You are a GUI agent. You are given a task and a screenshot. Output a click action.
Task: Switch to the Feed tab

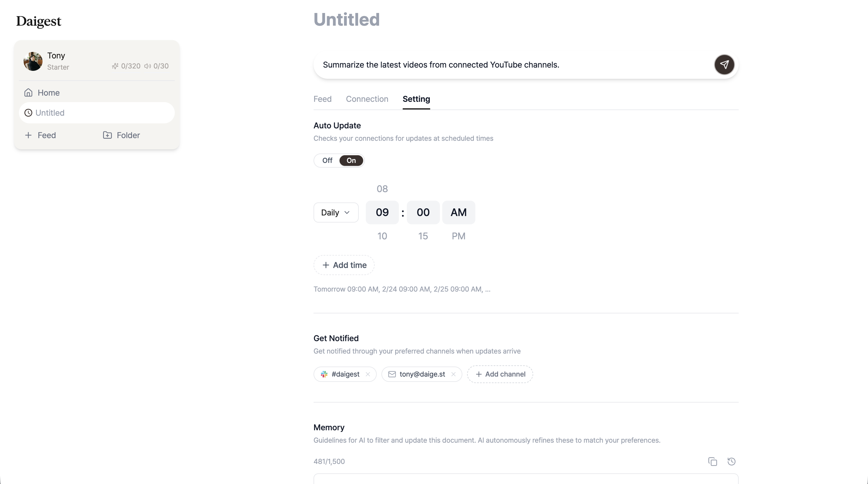[322, 99]
